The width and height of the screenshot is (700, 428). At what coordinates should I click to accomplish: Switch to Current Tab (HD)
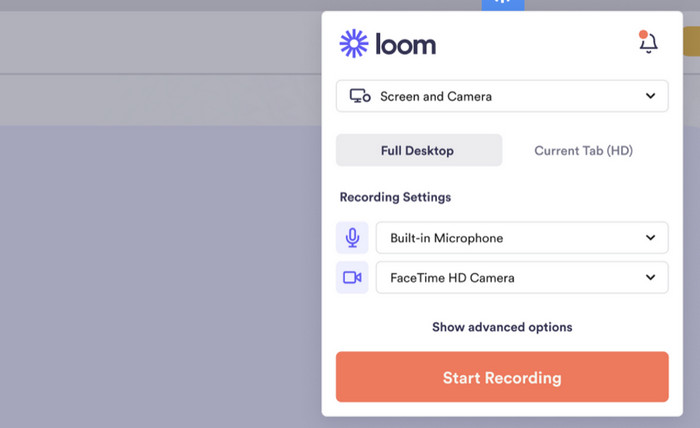coord(583,150)
